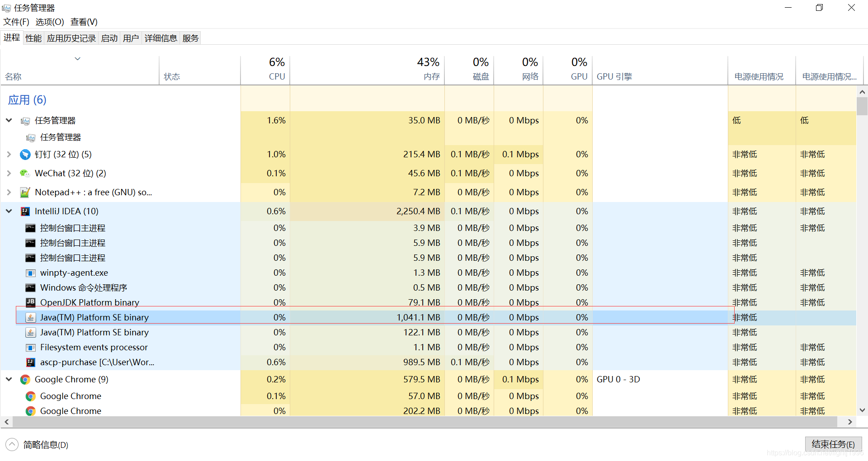Click the IntelliJ IDEA process icon
This screenshot has width=868, height=461.
(25, 212)
